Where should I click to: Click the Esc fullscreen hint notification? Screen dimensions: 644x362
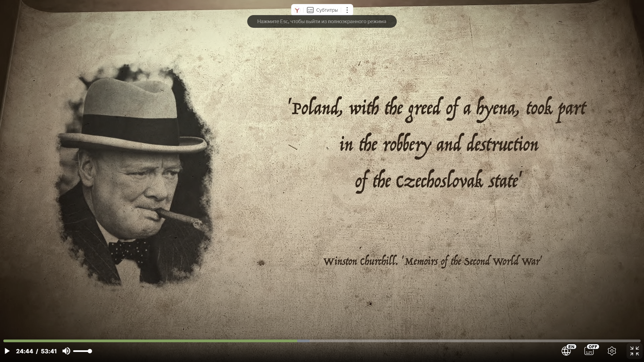click(322, 21)
